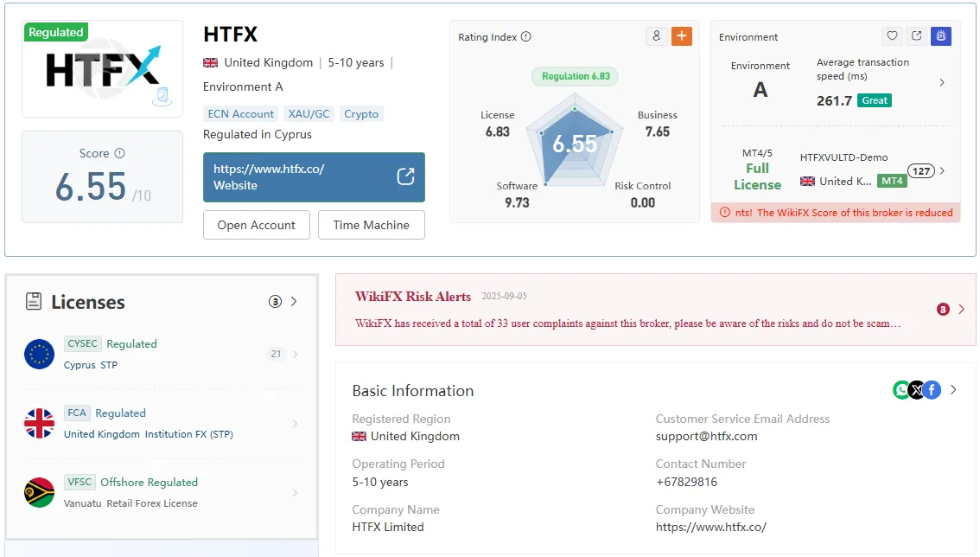The height and width of the screenshot is (557, 980).
Task: Click the Facebook social icon
Action: [932, 390]
